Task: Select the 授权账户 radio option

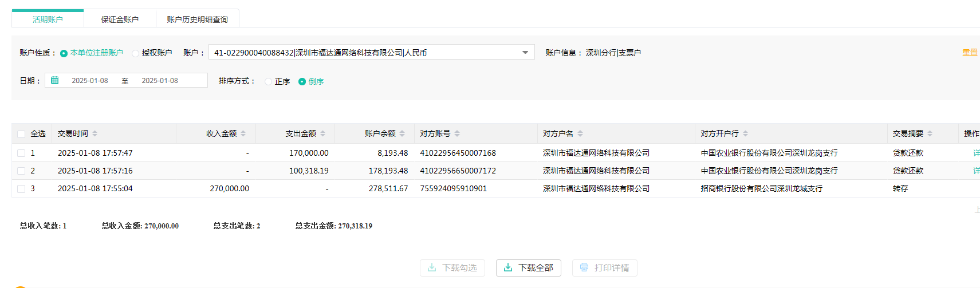Action: click(x=136, y=53)
